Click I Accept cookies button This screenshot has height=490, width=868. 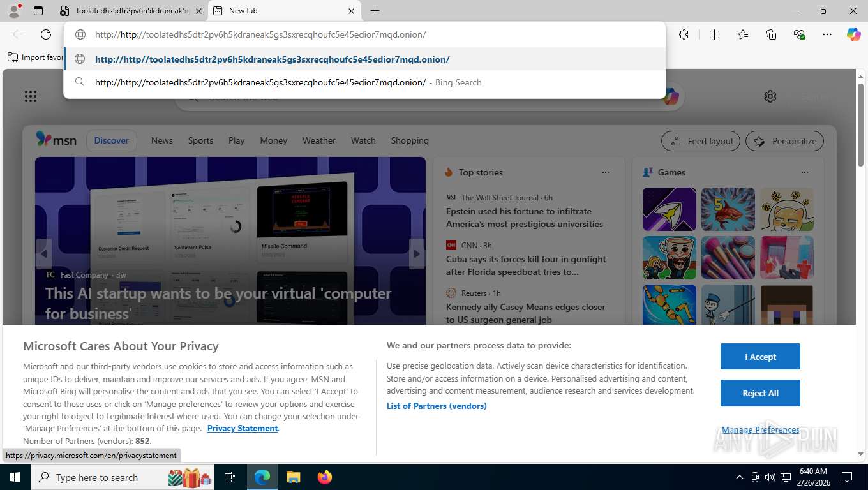(x=760, y=357)
